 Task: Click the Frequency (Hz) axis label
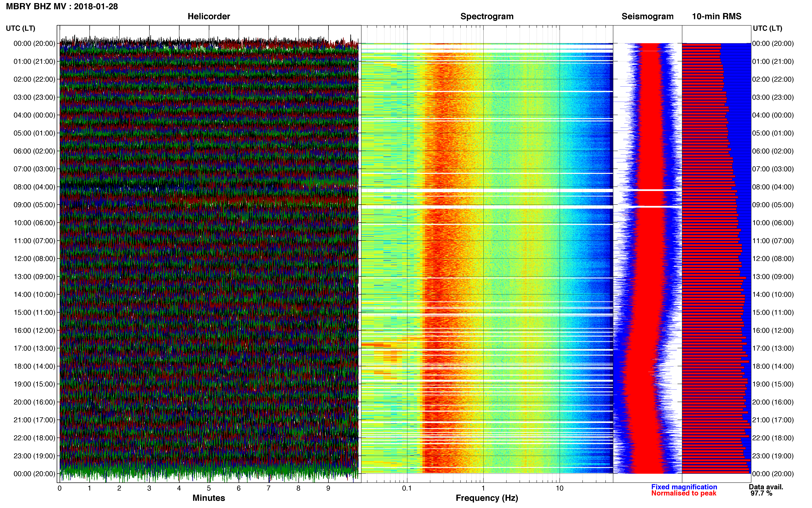(x=487, y=498)
